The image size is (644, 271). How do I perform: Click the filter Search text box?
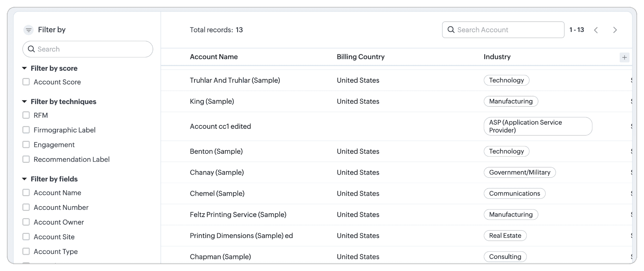[x=92, y=49]
